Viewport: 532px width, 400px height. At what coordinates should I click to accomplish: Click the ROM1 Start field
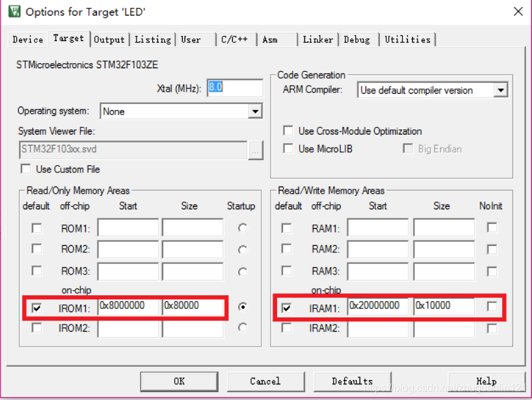128,227
